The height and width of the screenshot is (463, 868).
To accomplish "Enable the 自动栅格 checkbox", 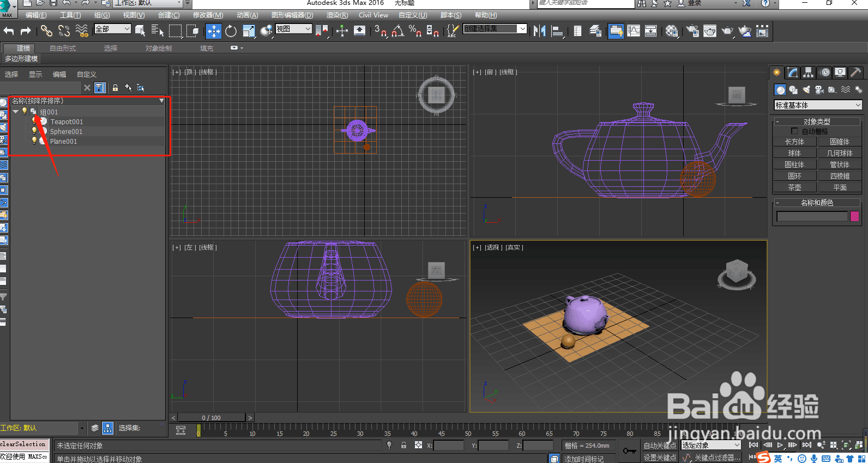I will [x=794, y=131].
